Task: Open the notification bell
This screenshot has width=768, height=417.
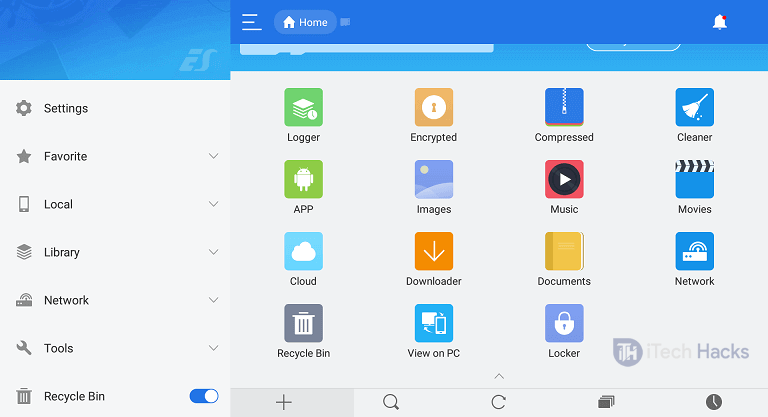Action: click(720, 22)
